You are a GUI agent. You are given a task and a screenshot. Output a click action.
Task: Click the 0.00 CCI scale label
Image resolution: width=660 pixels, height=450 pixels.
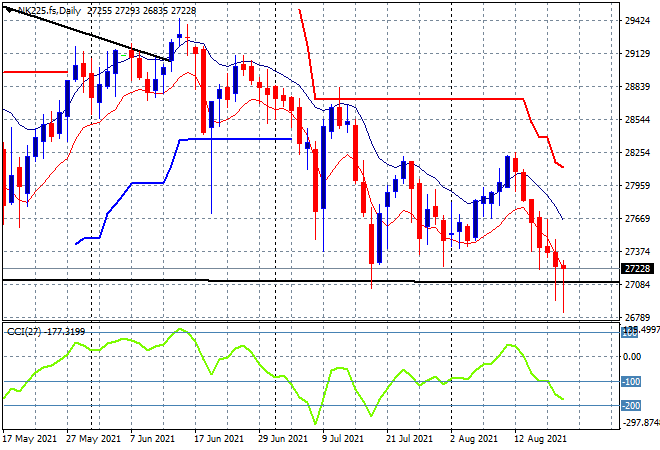tap(632, 357)
